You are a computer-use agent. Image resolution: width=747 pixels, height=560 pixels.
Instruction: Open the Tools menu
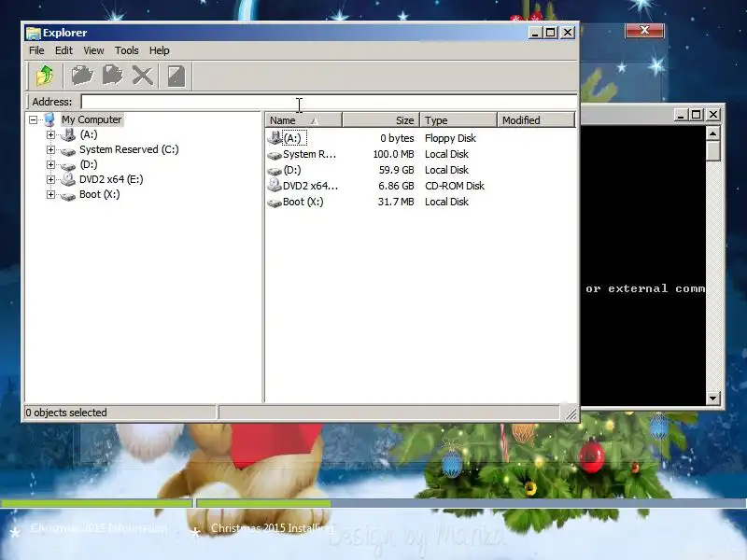click(126, 50)
